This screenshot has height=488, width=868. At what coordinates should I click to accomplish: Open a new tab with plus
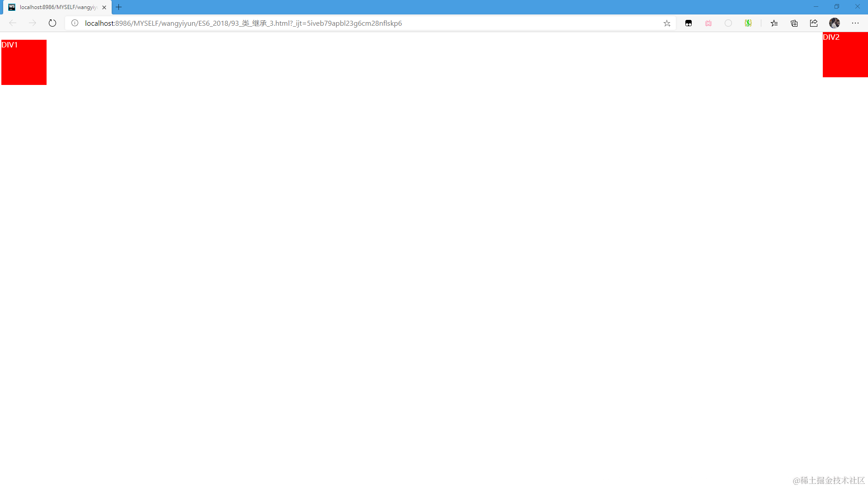pyautogui.click(x=119, y=7)
